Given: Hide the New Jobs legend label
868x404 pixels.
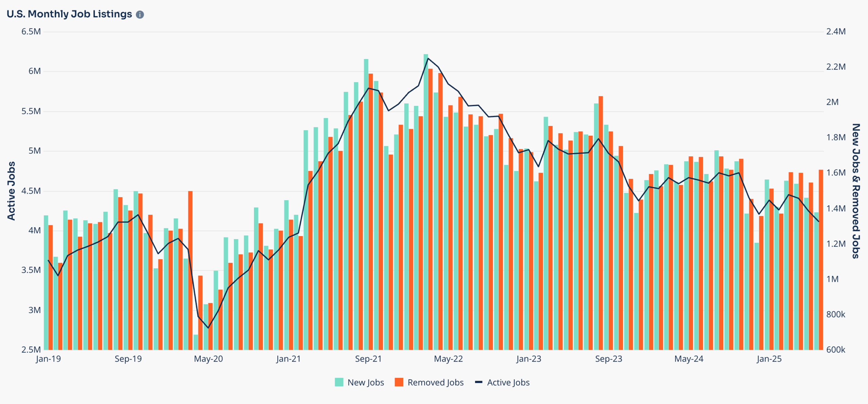Looking at the screenshot, I should 366,383.
